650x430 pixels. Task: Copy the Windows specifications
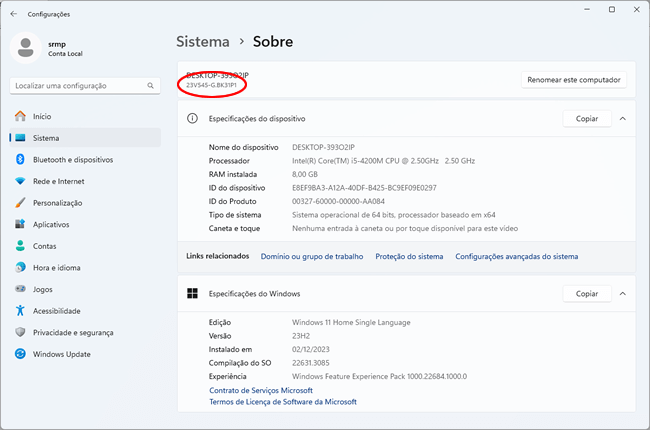(587, 294)
